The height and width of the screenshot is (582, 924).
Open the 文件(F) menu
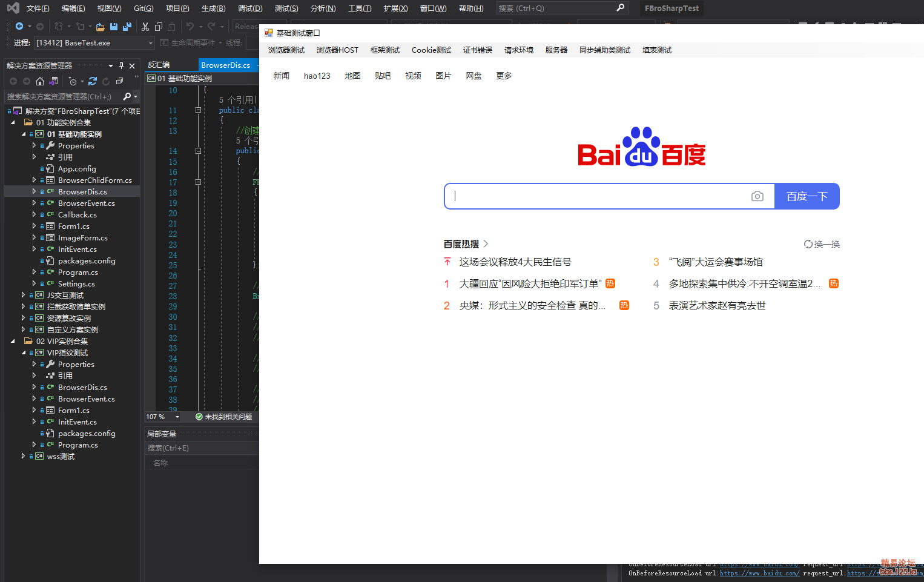38,8
